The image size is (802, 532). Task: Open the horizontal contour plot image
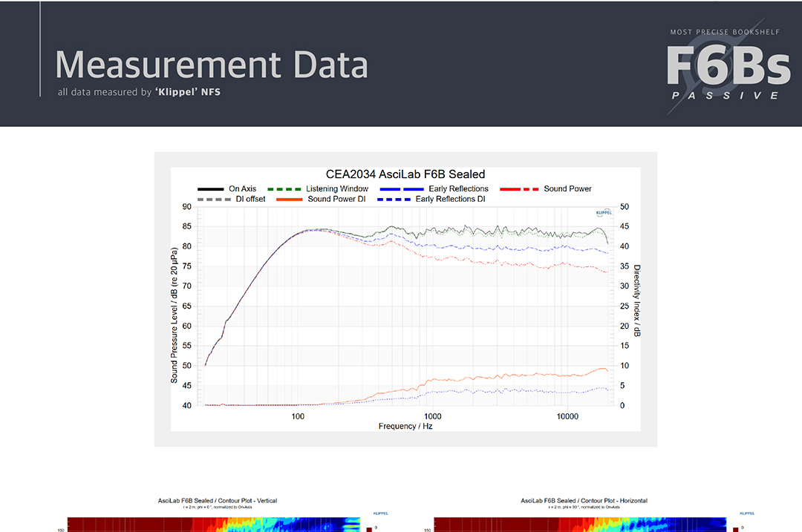tap(580, 525)
